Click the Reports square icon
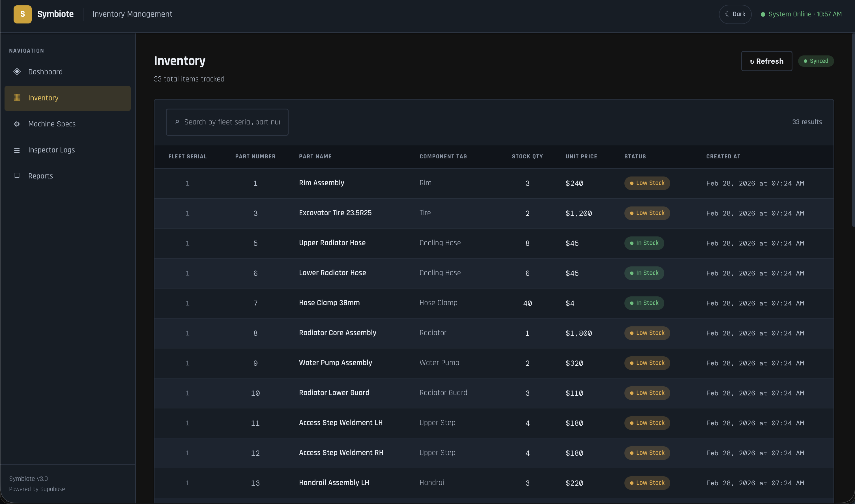The image size is (855, 504). [x=17, y=176]
